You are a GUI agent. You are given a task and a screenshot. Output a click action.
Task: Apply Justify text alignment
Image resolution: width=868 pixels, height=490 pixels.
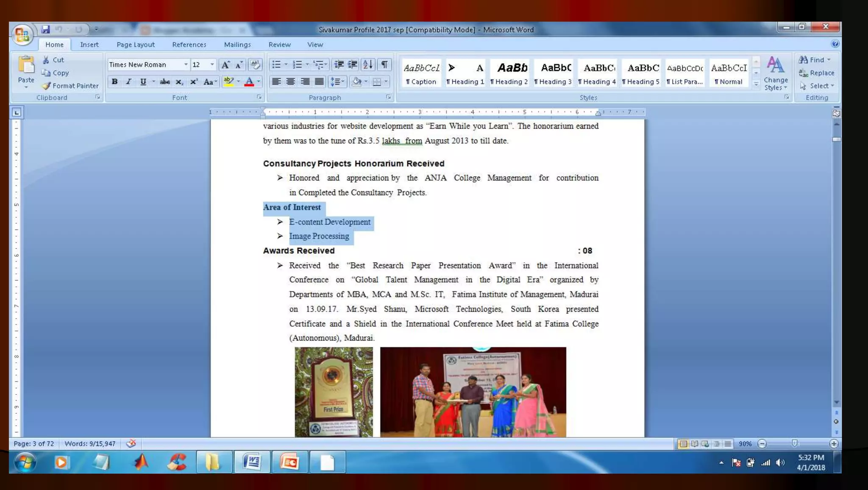coord(320,81)
